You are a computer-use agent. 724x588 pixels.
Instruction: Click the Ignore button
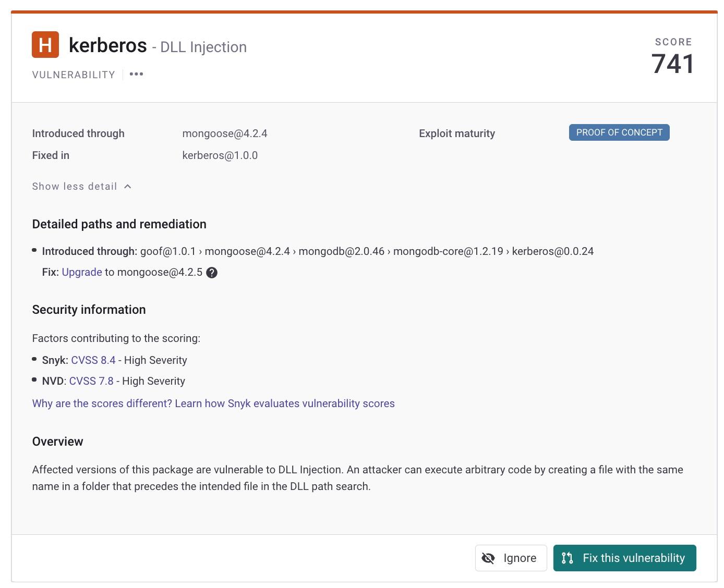pyautogui.click(x=511, y=558)
